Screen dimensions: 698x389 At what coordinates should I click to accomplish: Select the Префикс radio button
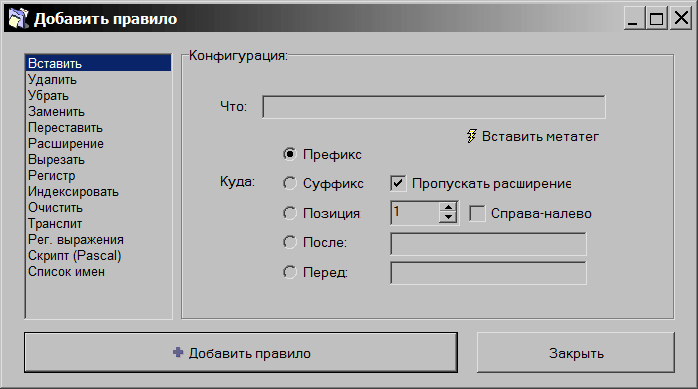tap(289, 154)
